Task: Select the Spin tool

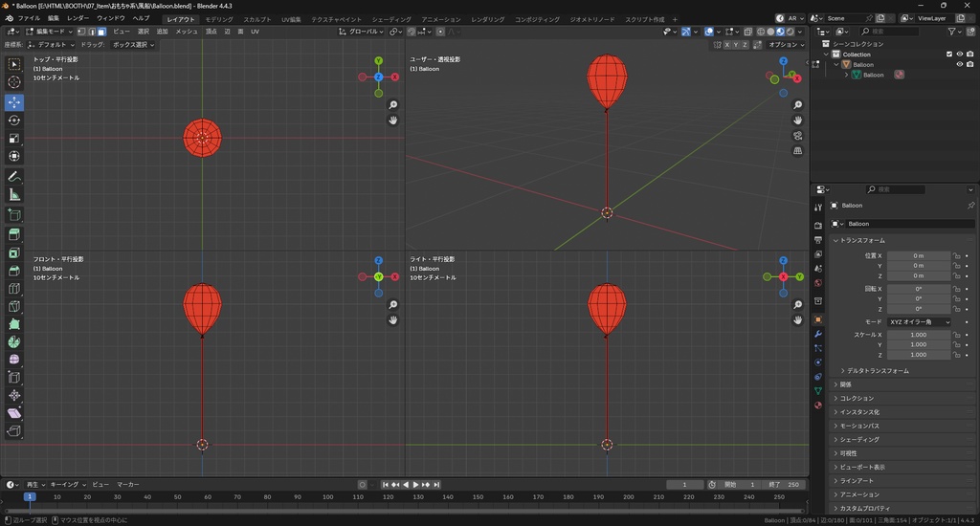Action: pos(13,341)
